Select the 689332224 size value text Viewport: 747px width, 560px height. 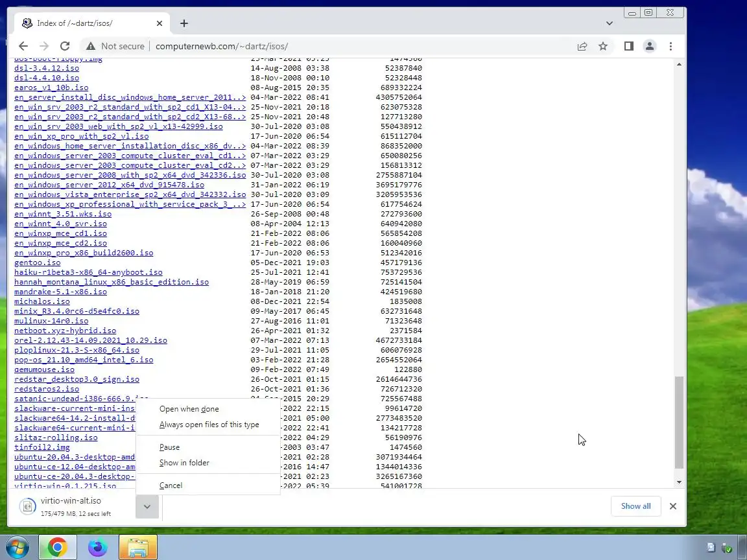tap(401, 87)
